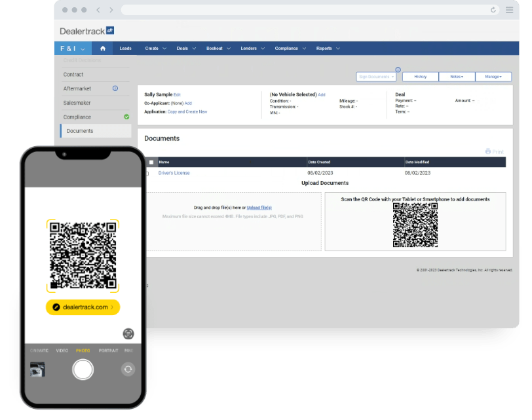Click the Compliance green check icon
Viewport: 532px width, 420px height.
pos(126,117)
